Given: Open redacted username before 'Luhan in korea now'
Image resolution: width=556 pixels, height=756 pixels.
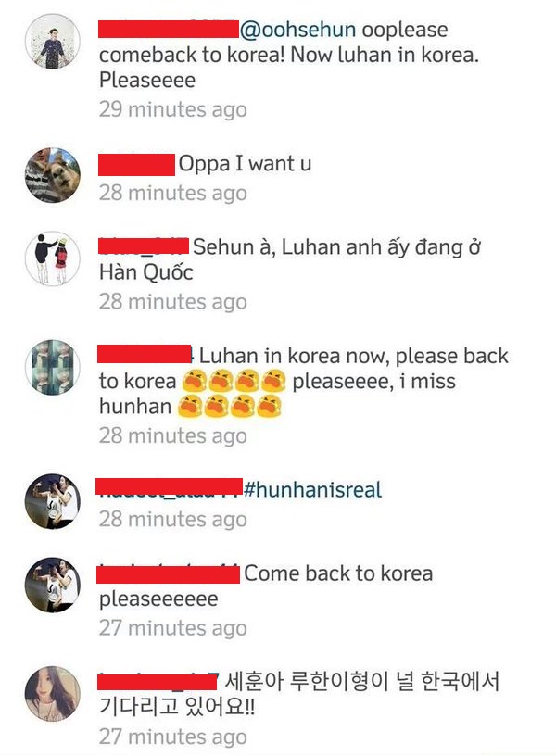Looking at the screenshot, I should coord(145,354).
